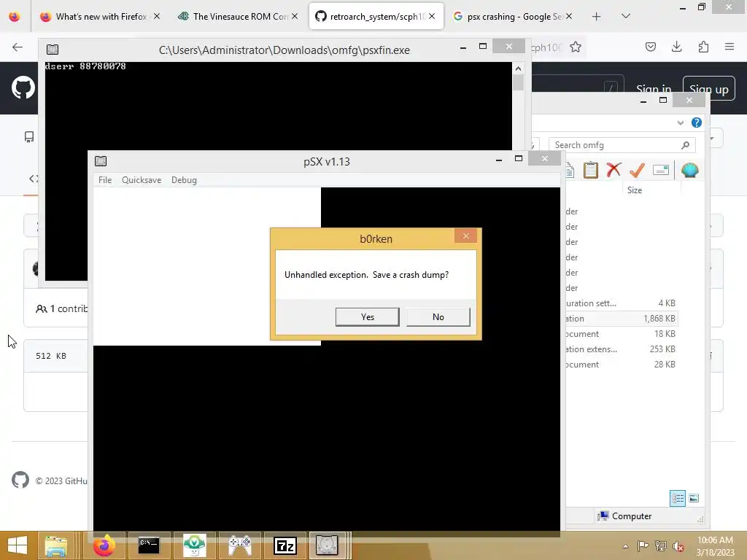Switch Explorer to large icons view
This screenshot has width=747, height=560.
click(694, 498)
